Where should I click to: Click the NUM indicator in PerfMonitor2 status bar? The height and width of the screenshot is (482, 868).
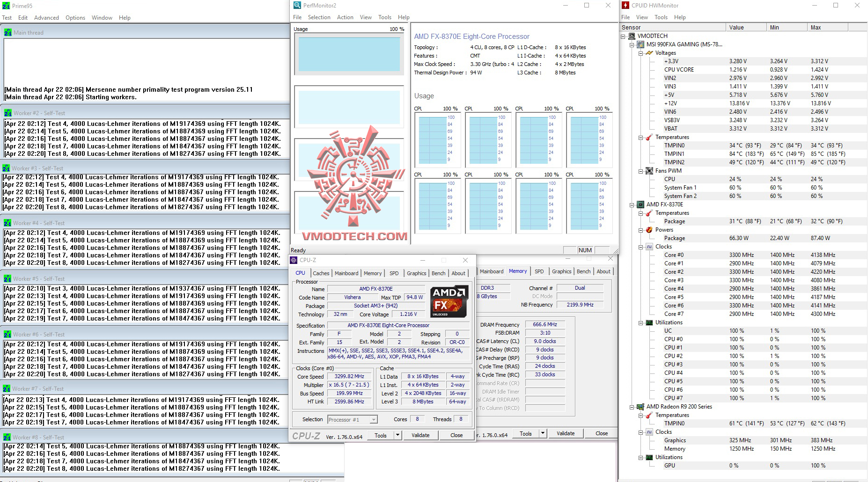(x=585, y=250)
